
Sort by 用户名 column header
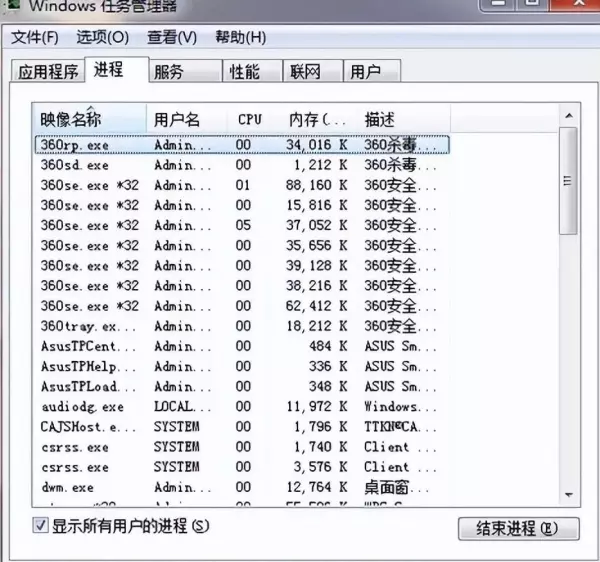point(187,119)
